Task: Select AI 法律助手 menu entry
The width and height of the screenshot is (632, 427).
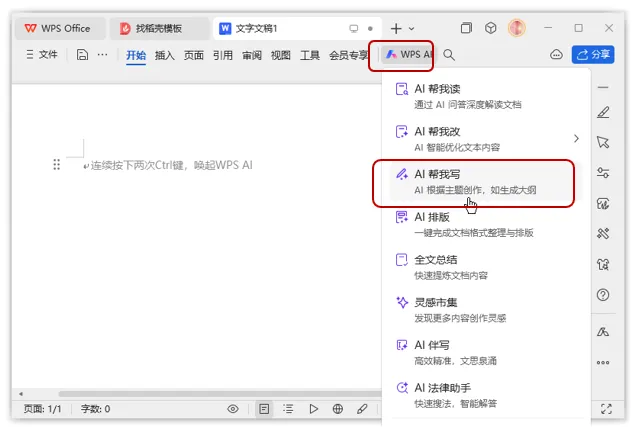Action: pyautogui.click(x=486, y=396)
